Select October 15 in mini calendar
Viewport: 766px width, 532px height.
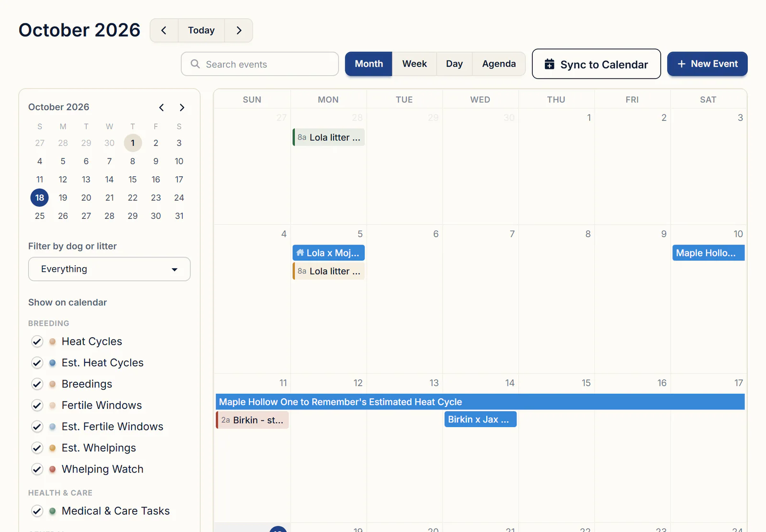point(133,179)
